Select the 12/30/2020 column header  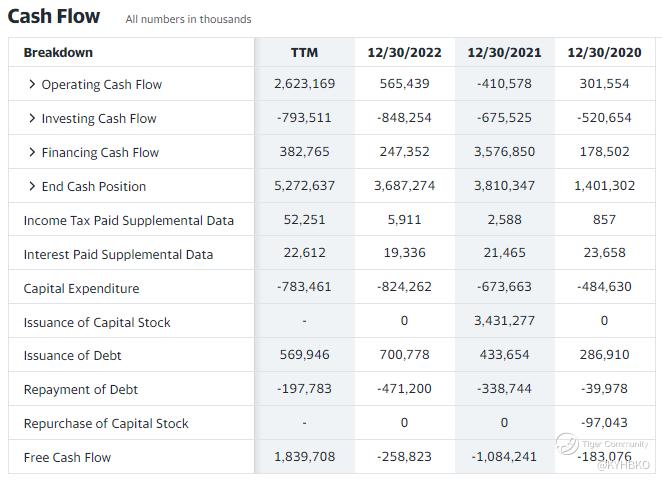(x=604, y=52)
